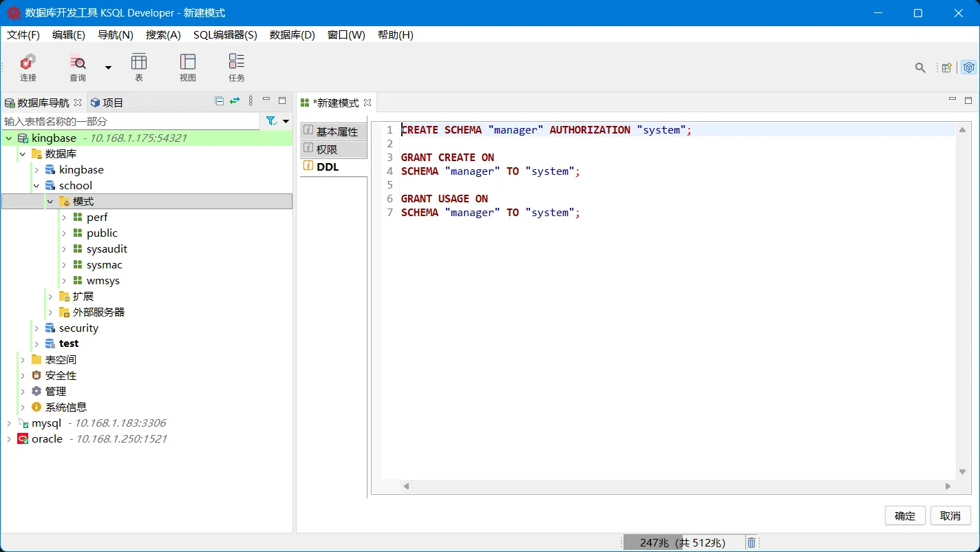
Task: Open the search magnifier at top right
Action: tap(920, 68)
